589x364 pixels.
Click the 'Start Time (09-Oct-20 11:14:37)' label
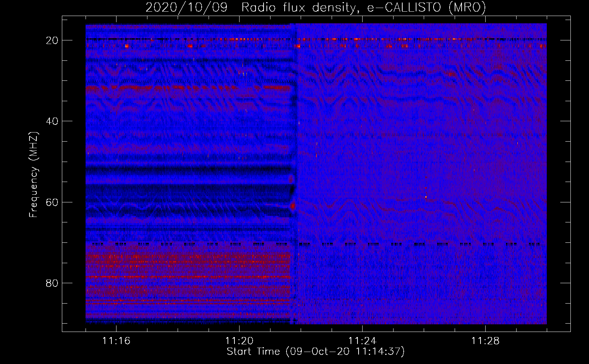pyautogui.click(x=316, y=352)
